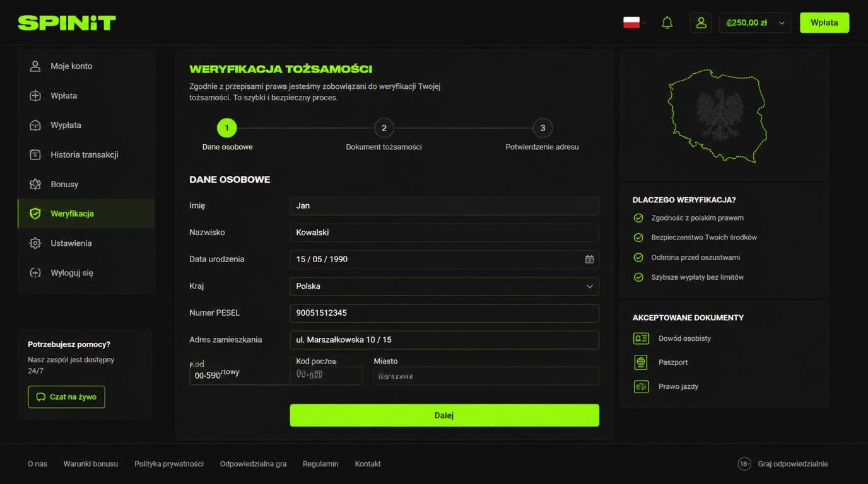Open Ustawienia settings label

click(71, 243)
